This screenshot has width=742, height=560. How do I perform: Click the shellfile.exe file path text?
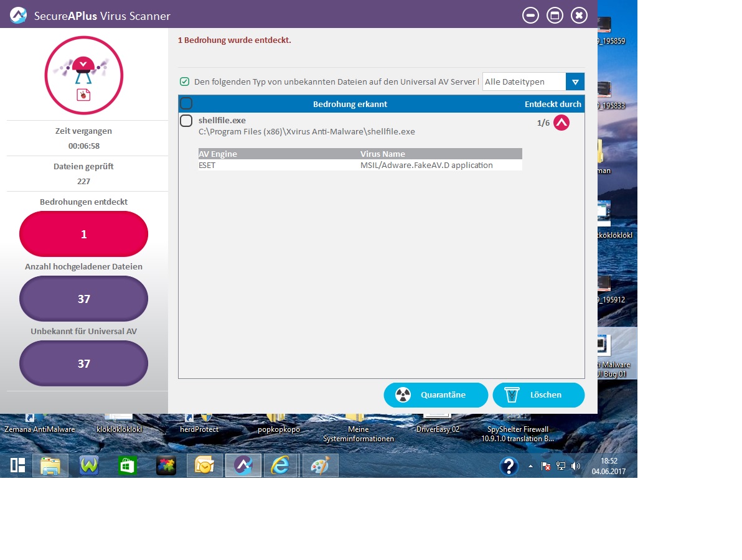(x=307, y=132)
